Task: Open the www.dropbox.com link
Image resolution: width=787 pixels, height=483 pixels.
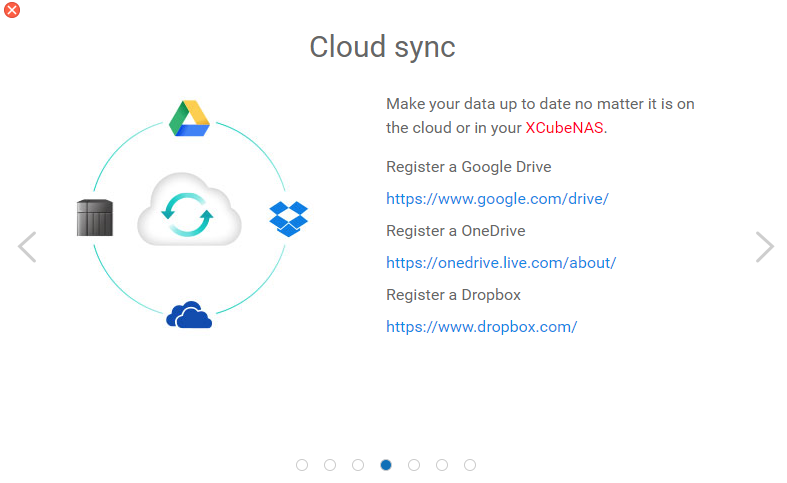Action: tap(481, 327)
